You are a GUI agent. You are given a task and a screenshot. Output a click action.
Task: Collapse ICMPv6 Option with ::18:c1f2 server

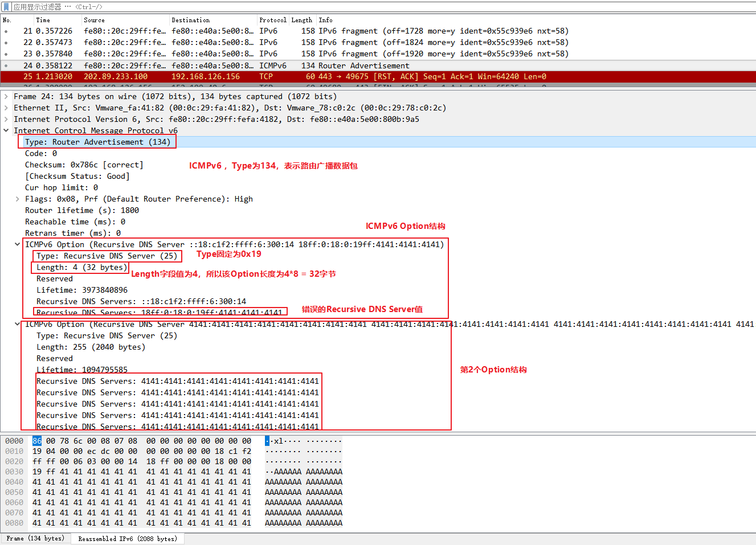point(17,244)
